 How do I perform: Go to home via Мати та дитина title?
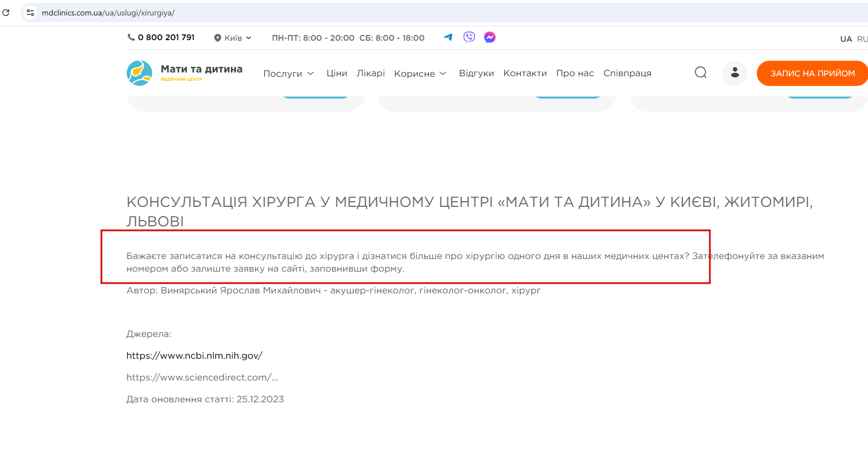click(202, 69)
